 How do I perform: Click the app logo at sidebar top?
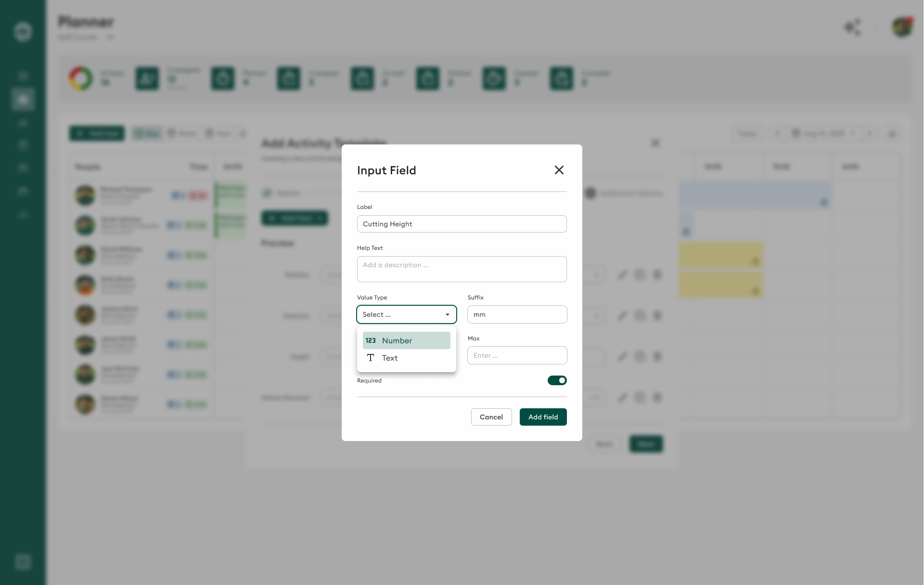[x=22, y=31]
